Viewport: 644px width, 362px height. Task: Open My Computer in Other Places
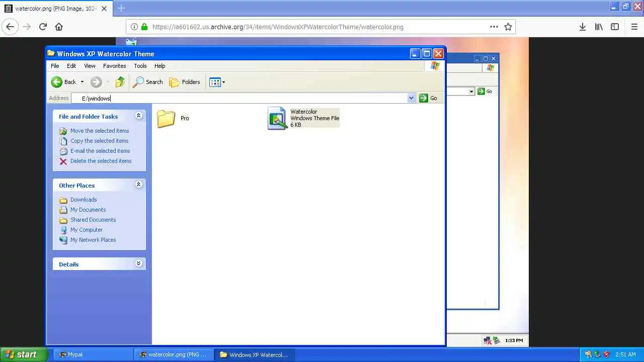pos(87,230)
